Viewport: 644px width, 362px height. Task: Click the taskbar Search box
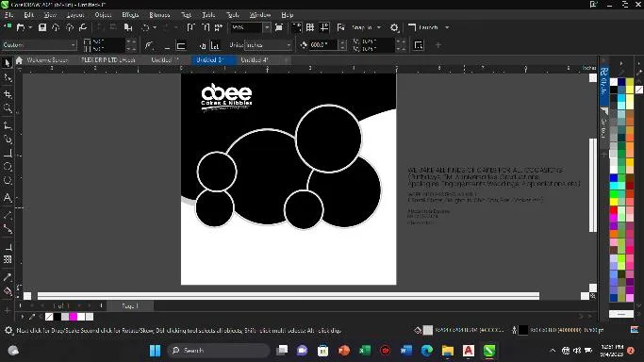click(x=218, y=351)
